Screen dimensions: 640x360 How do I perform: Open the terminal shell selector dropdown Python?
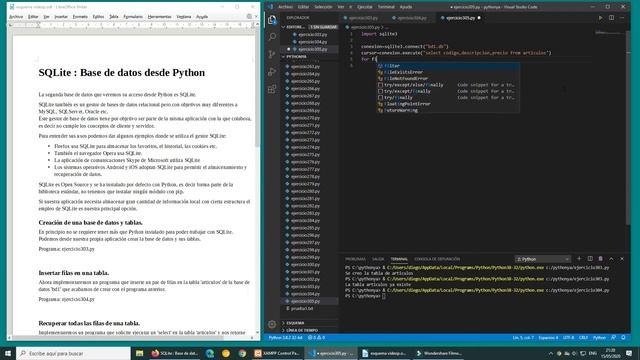click(x=542, y=259)
